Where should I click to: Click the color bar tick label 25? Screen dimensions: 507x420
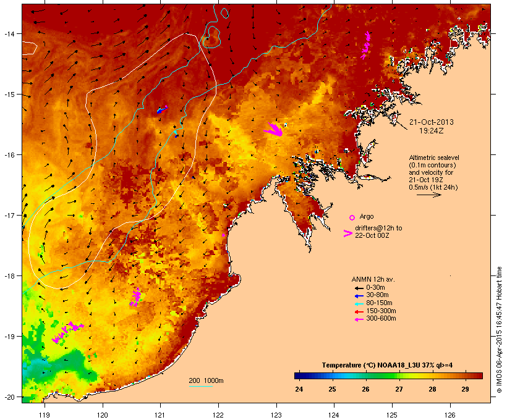332,389
